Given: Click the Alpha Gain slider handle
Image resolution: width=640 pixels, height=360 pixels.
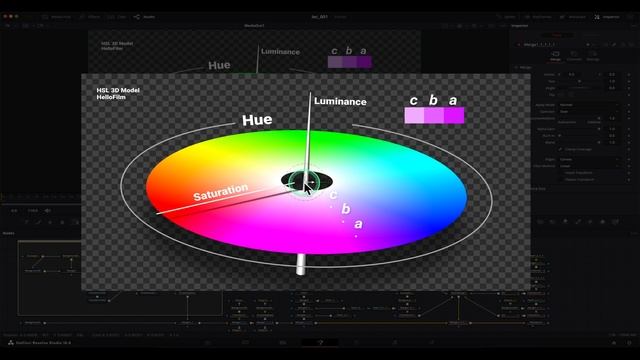Looking at the screenshot, I should tap(598, 129).
